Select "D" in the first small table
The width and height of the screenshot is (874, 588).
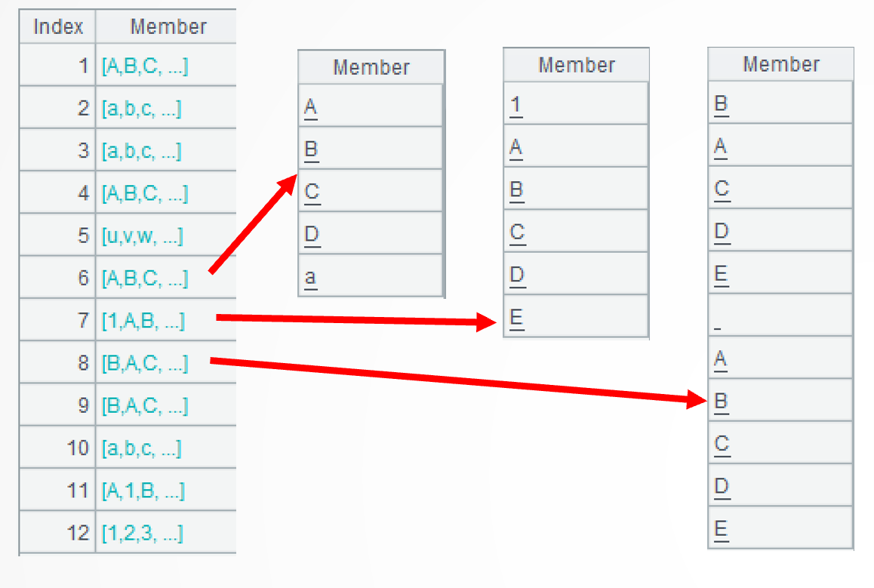(x=312, y=235)
